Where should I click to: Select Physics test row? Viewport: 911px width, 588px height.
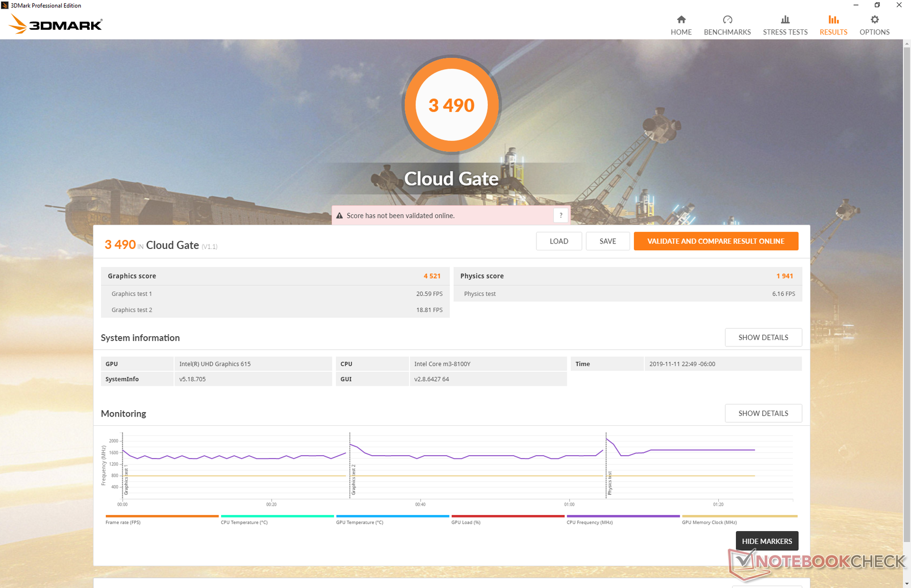[628, 294]
